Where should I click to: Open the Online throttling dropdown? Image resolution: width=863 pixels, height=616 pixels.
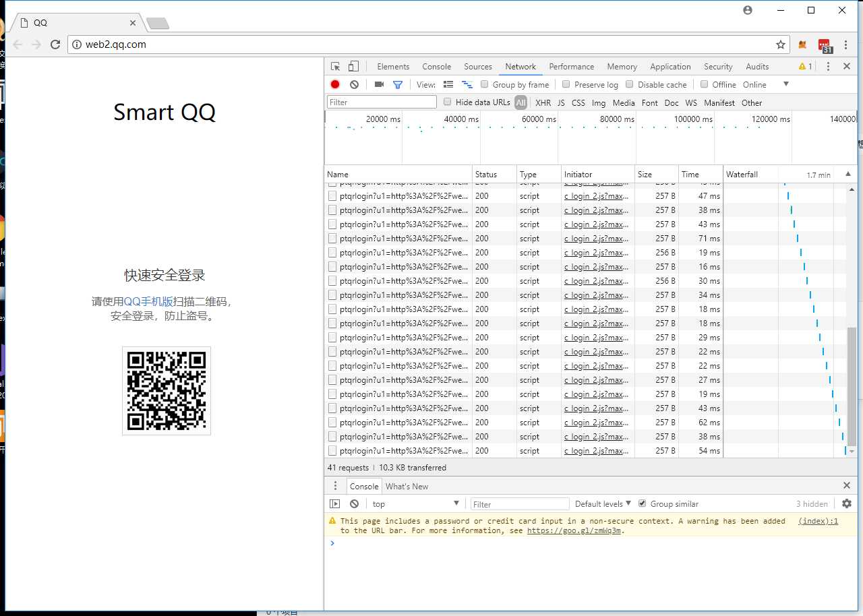(x=766, y=84)
